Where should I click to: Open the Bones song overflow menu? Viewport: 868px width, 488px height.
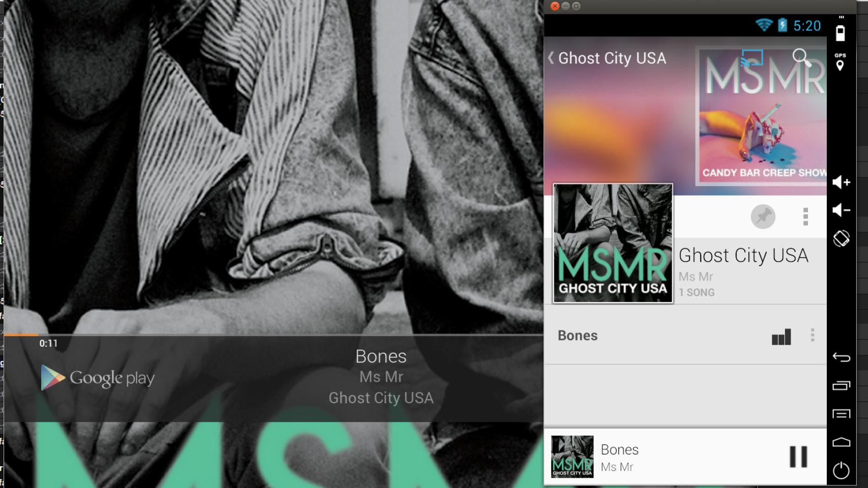[x=813, y=335]
